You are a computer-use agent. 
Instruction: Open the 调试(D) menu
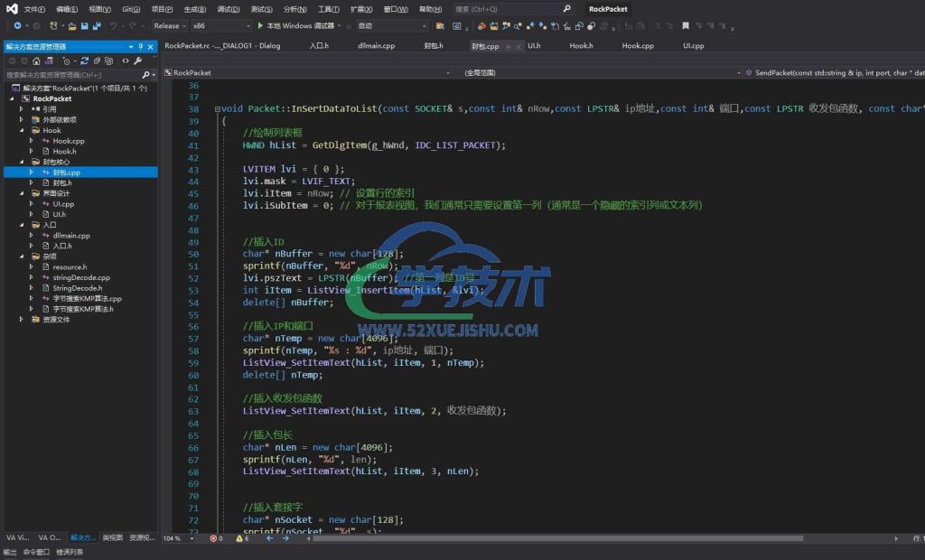pyautogui.click(x=228, y=9)
